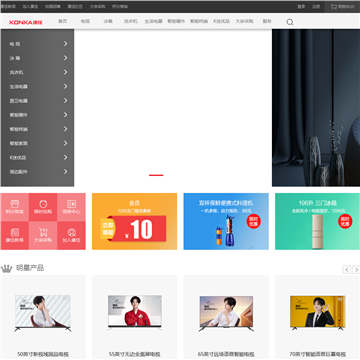This screenshot has width=360, height=360.
Task: Open the coupon ticket center tile
Action: 71,207
